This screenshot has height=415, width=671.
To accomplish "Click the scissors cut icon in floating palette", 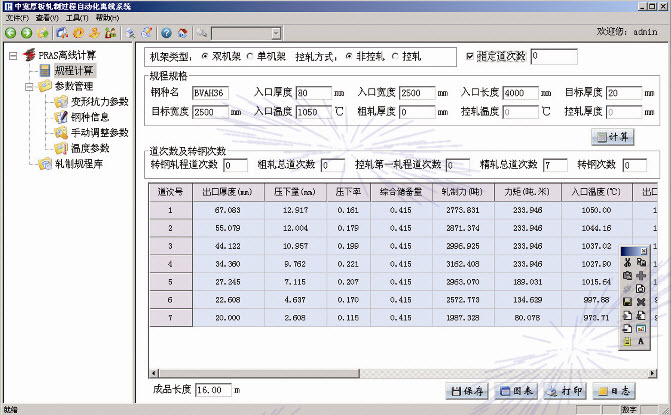I will click(626, 261).
